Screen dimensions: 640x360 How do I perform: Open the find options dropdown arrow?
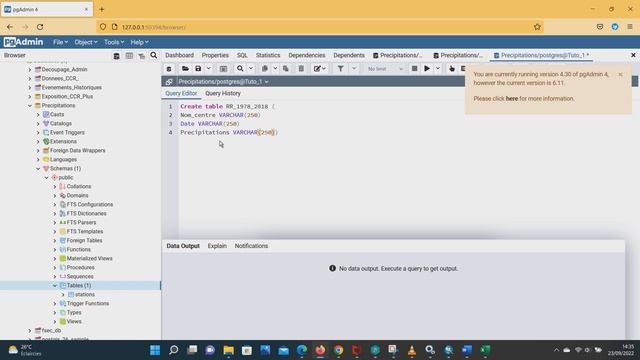click(x=251, y=69)
